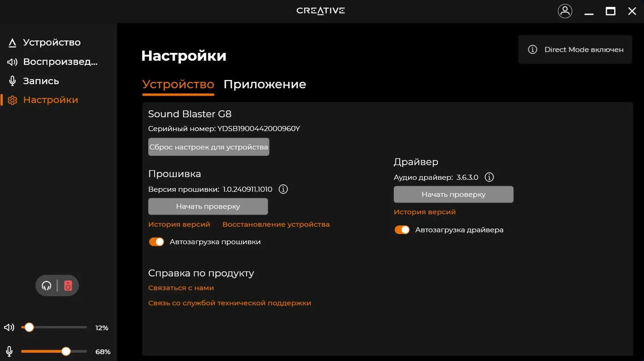Viewport: 644px width, 361px height.
Task: Click the info icon beside audio driver version
Action: coord(489,177)
